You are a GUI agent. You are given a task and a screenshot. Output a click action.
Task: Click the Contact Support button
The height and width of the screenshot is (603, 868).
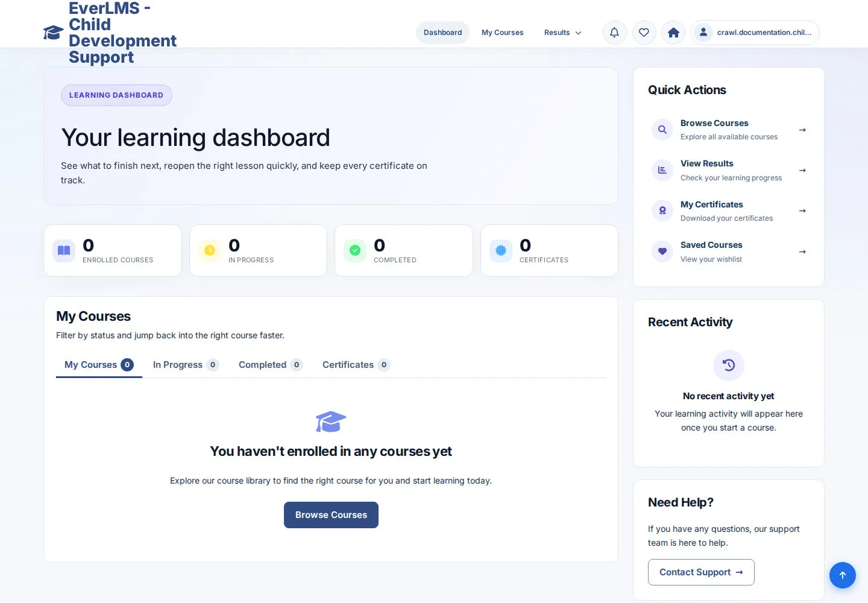click(701, 572)
